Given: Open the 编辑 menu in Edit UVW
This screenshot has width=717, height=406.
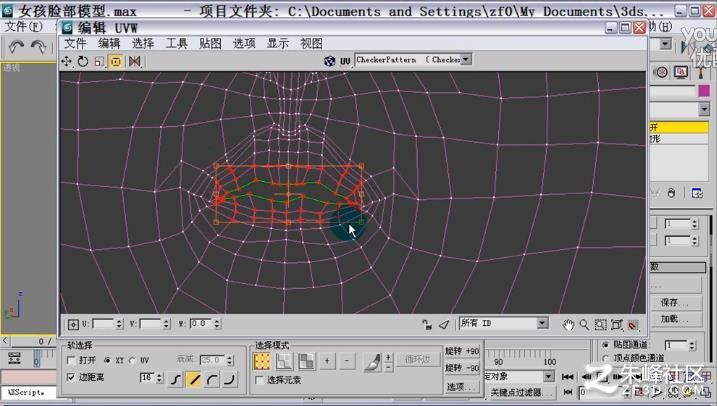Looking at the screenshot, I should 109,43.
